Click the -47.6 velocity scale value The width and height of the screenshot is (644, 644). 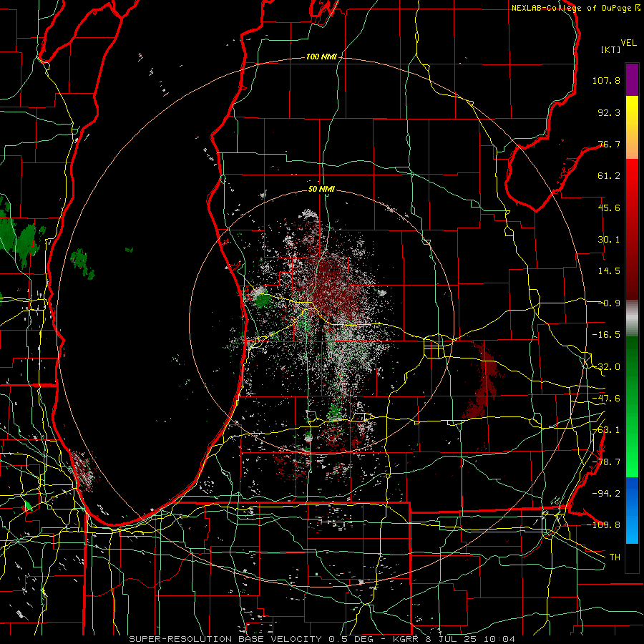(606, 399)
